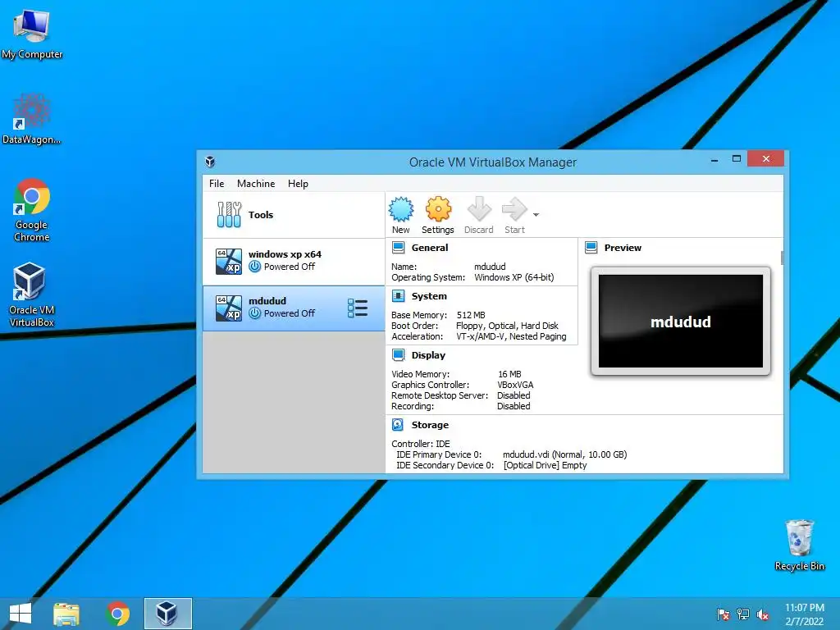Screen dimensions: 840x630
Task: Open the File menu
Action: pyautogui.click(x=217, y=183)
